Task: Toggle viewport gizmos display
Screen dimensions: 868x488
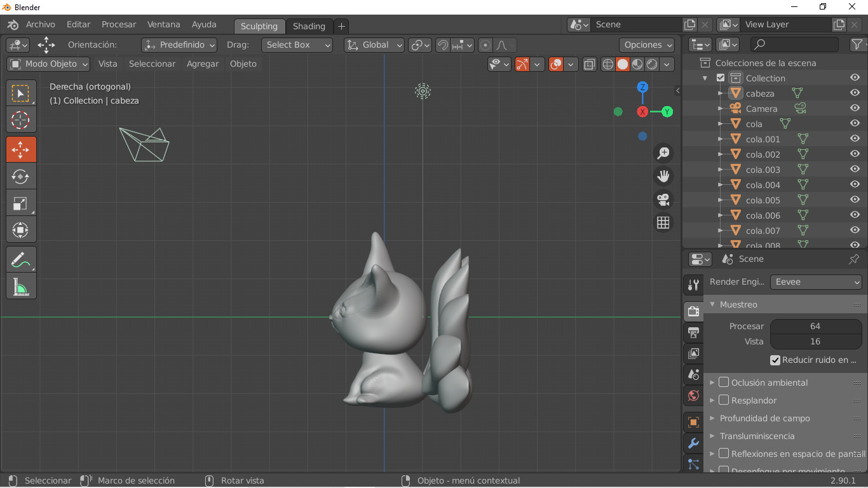Action: pos(522,64)
